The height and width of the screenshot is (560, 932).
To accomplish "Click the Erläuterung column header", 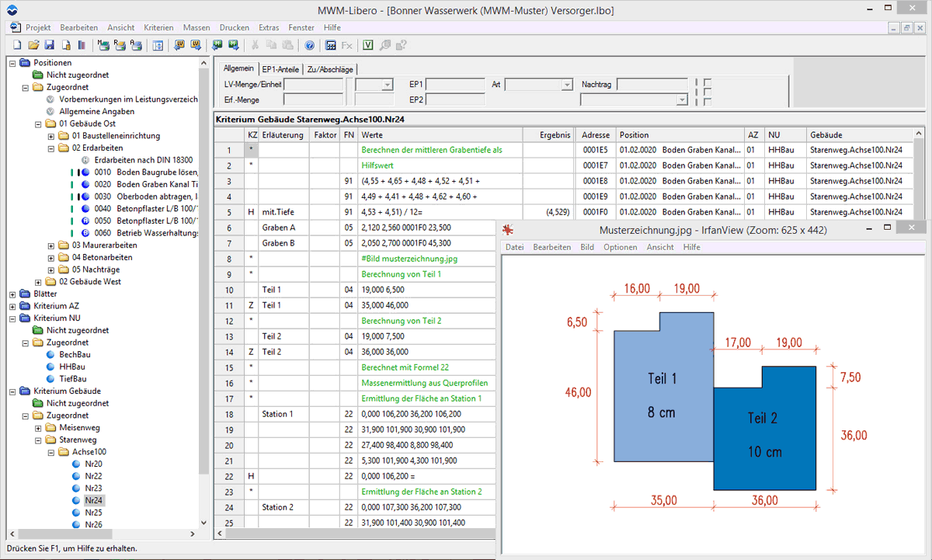I will (x=283, y=134).
